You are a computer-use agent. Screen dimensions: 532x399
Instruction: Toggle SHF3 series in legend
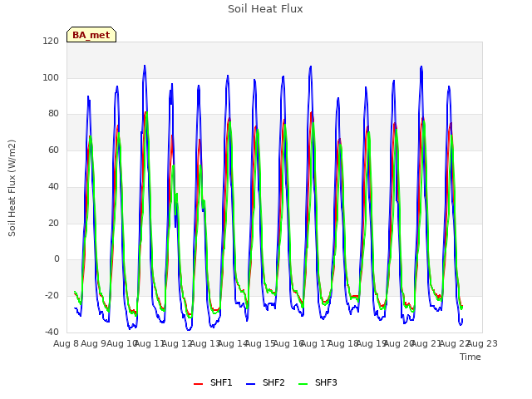(318, 382)
